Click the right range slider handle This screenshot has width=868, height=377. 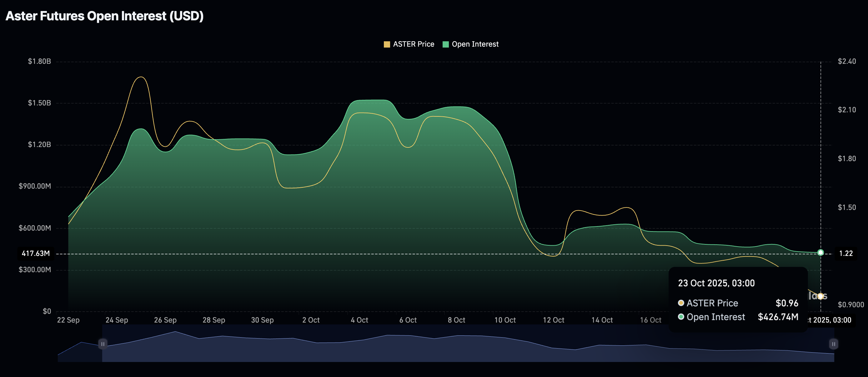point(833,344)
